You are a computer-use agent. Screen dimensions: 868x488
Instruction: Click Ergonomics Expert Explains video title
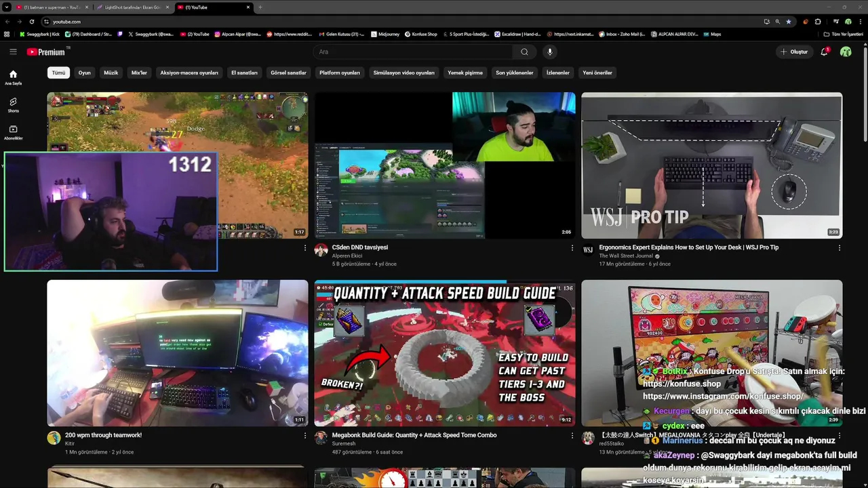click(x=689, y=247)
